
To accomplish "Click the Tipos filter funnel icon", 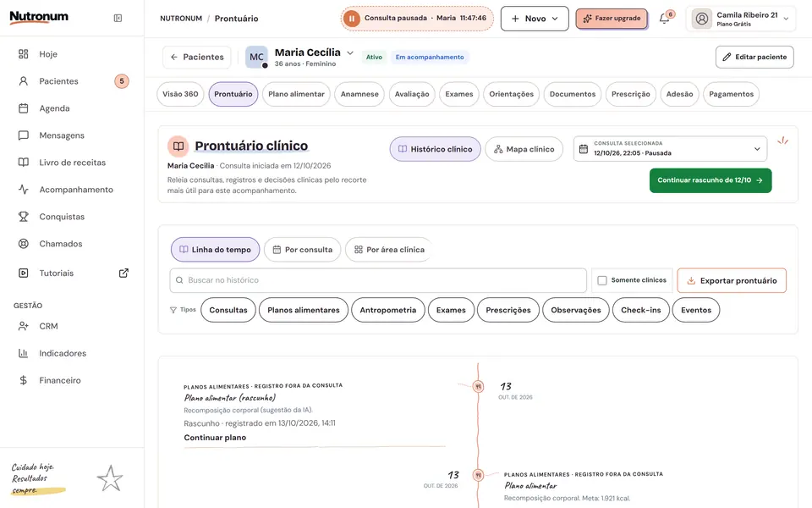I will (x=173, y=310).
